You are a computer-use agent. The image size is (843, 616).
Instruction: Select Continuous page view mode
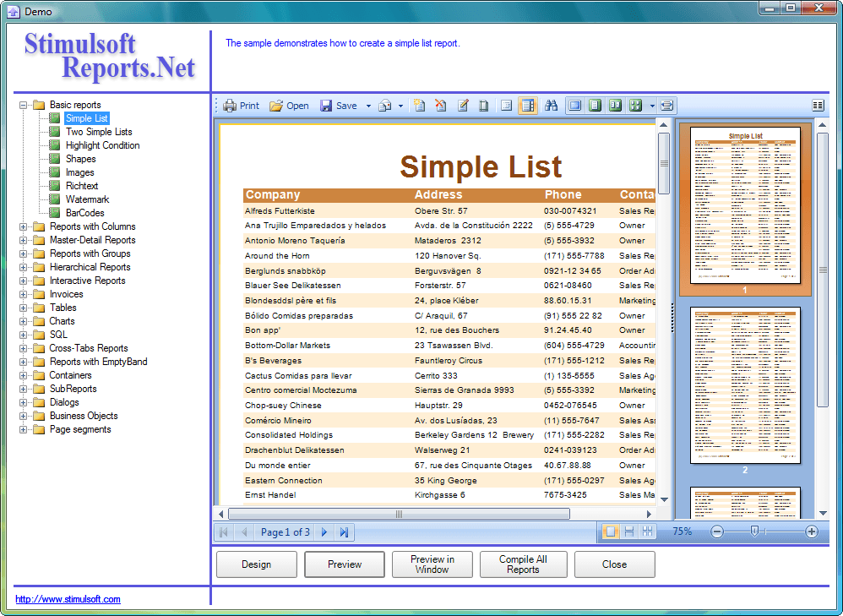point(629,532)
